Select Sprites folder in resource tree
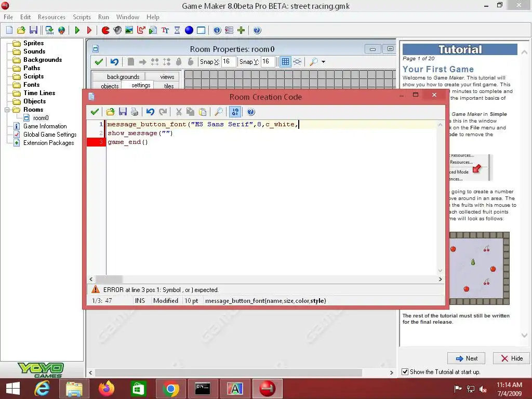 tap(33, 43)
